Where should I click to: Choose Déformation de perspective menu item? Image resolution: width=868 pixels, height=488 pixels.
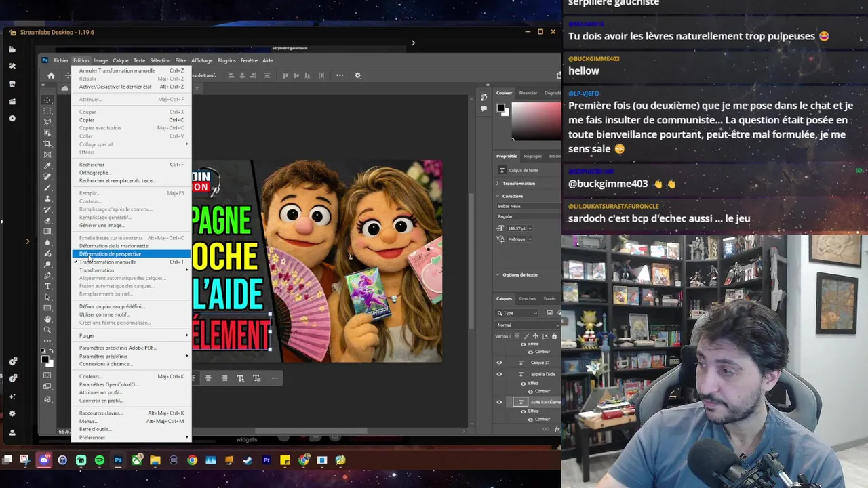131,254
